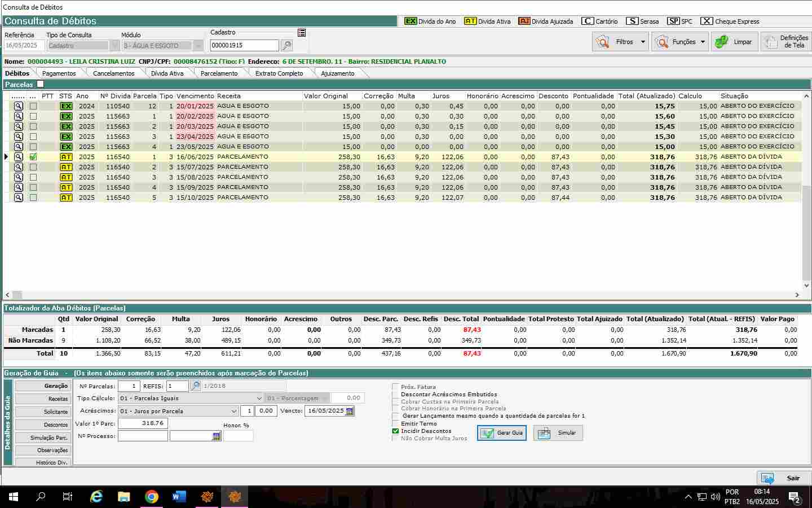Expand the Tipo Cálculo dropdown

tap(259, 398)
